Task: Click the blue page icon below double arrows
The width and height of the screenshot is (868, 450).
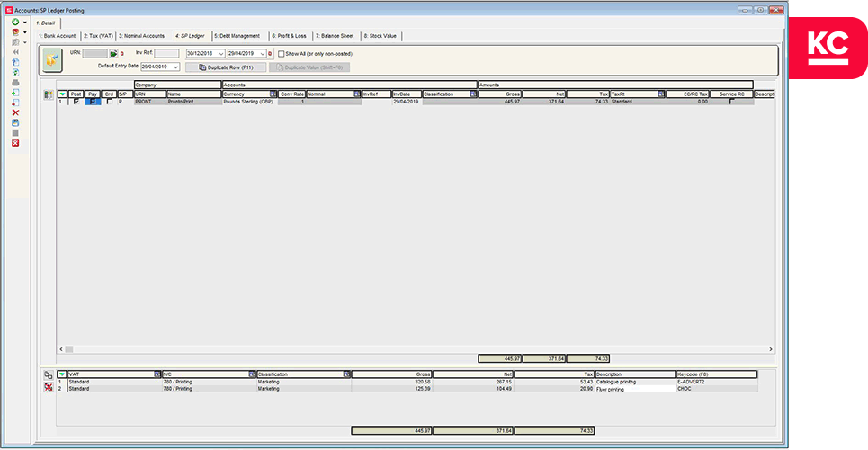Action: [15, 62]
